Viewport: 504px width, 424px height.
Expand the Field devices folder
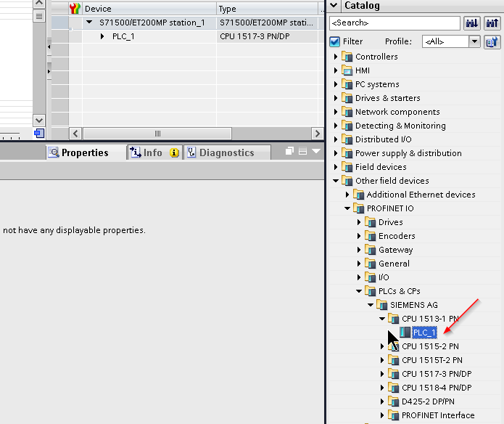pyautogui.click(x=336, y=167)
